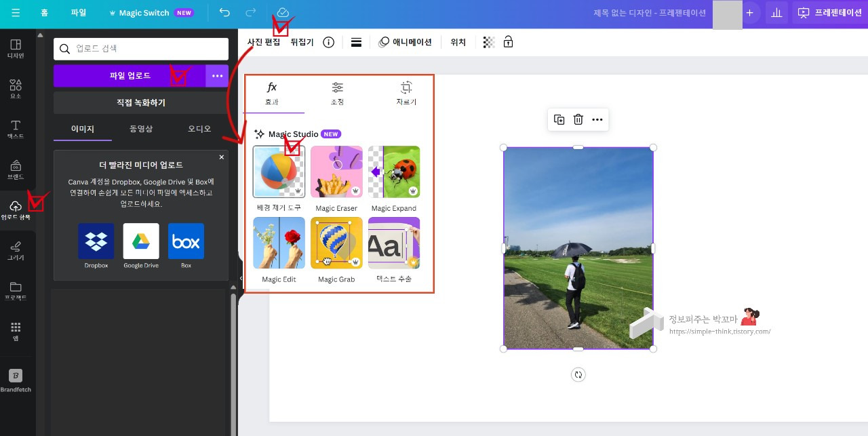The image size is (868, 436).
Task: Choose the Magic Edit tool
Action: (x=279, y=250)
